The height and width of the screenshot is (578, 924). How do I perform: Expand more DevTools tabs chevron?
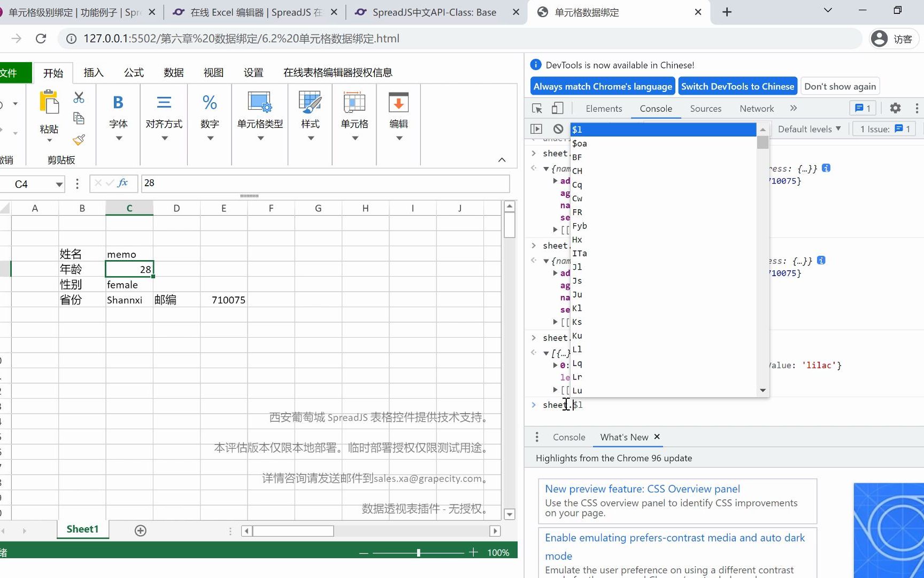[x=794, y=108]
